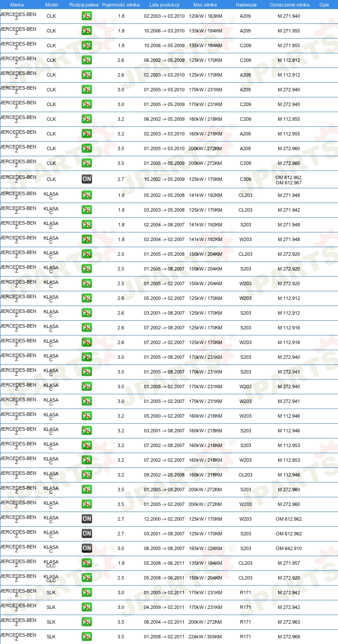Click the PB icon in the CLK 3.5 C209 row
Screen dimensions: 338x644
coord(87,163)
